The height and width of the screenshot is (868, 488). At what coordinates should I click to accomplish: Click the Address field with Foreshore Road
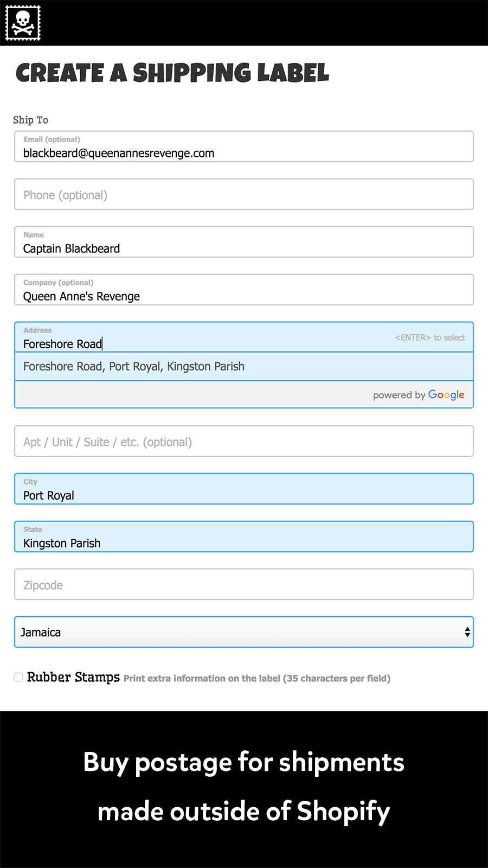click(206, 339)
